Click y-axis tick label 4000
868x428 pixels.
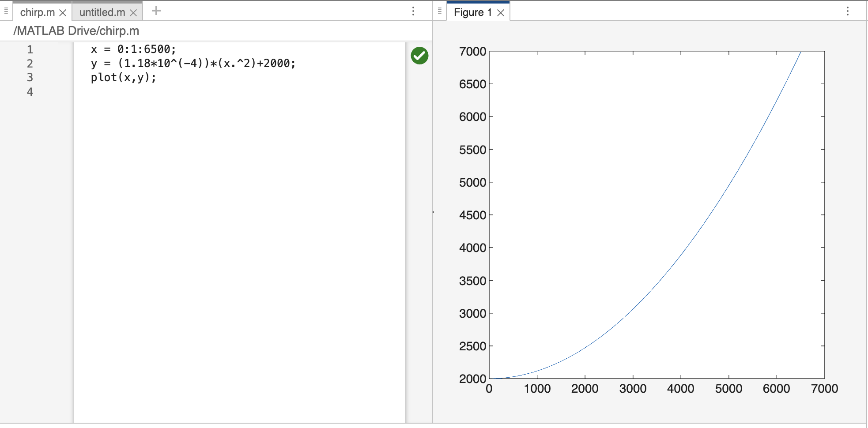(472, 248)
